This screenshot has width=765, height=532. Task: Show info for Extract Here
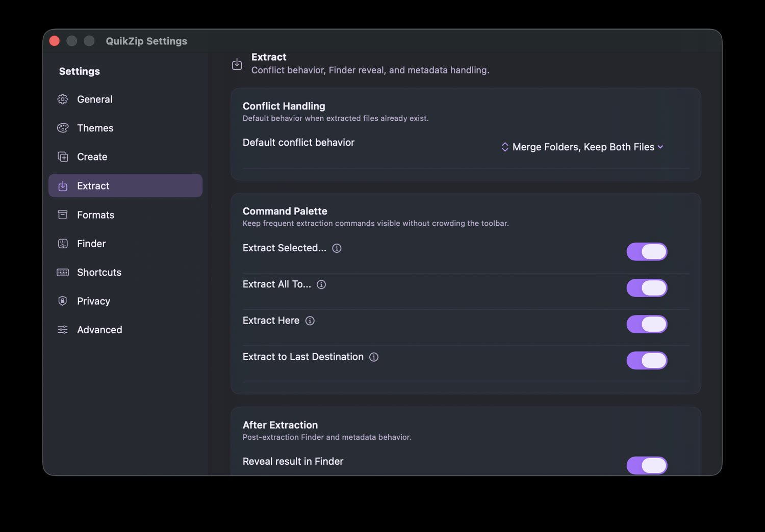(x=310, y=321)
